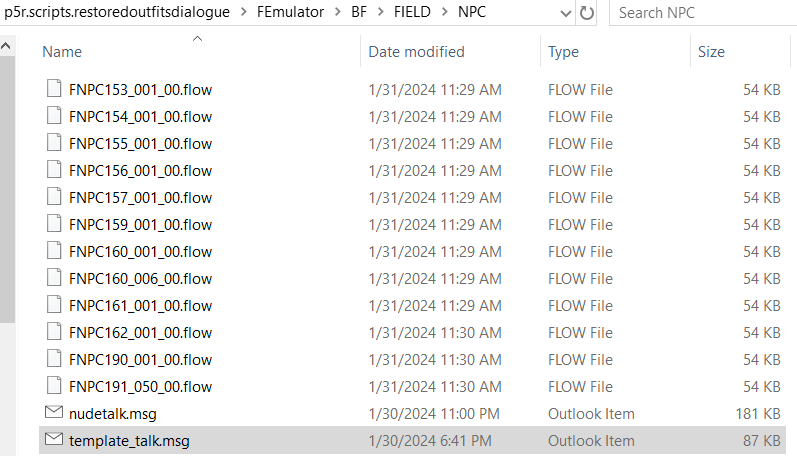Click the FNPC160_006_00.flow file icon
Viewport: 797px width, 456px height.
[54, 277]
